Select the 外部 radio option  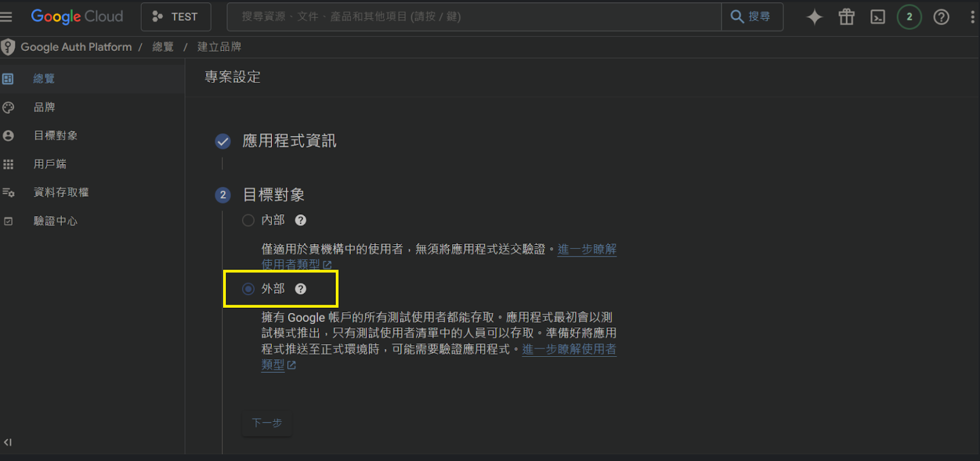click(248, 289)
